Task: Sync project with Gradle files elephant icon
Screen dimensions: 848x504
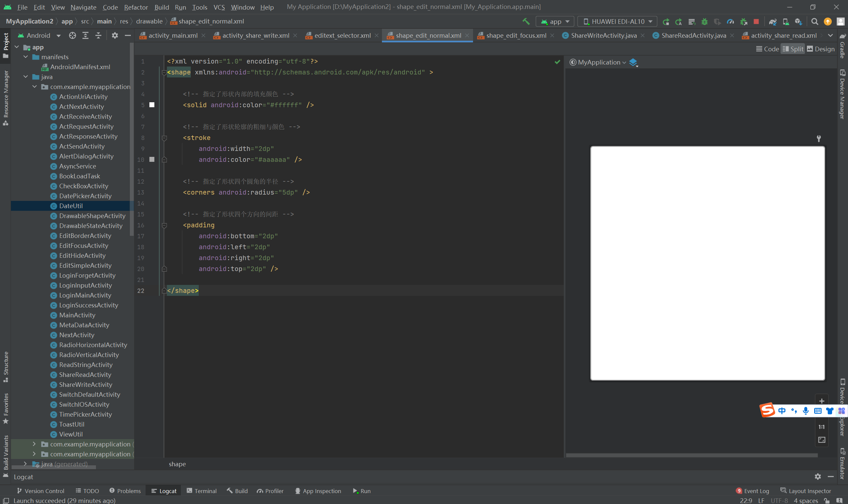Action: point(772,22)
